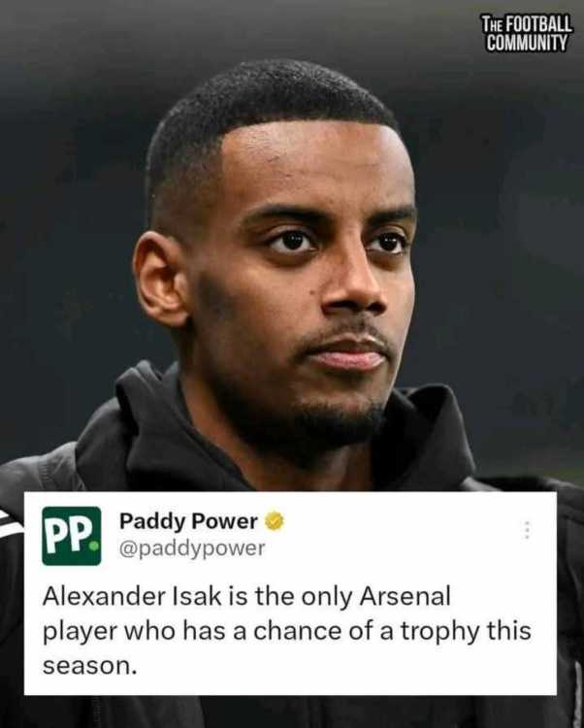This screenshot has height=728, width=584.
Task: Visit the @paddypower handle
Action: (192, 548)
